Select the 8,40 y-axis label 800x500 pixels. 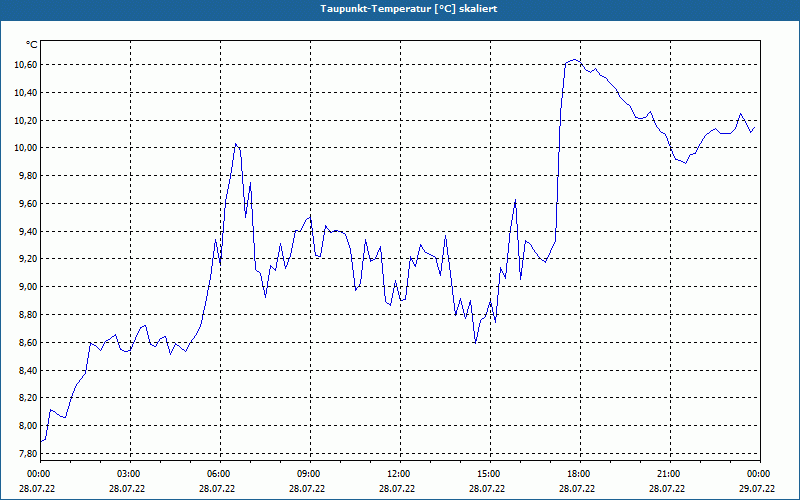(x=28, y=370)
